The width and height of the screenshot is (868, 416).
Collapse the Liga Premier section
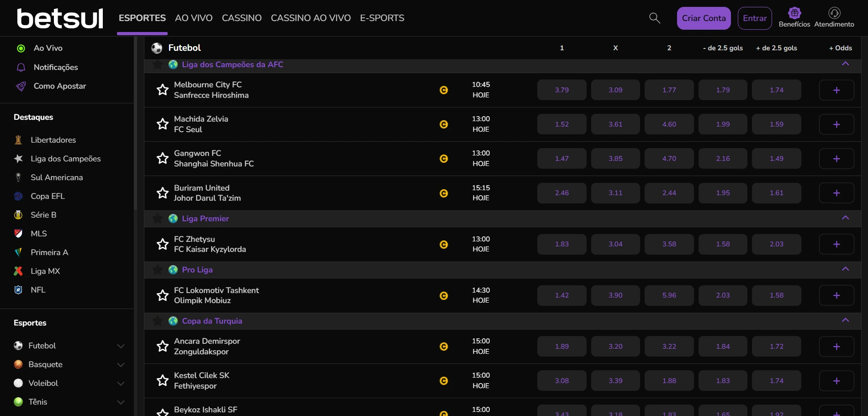click(x=846, y=218)
